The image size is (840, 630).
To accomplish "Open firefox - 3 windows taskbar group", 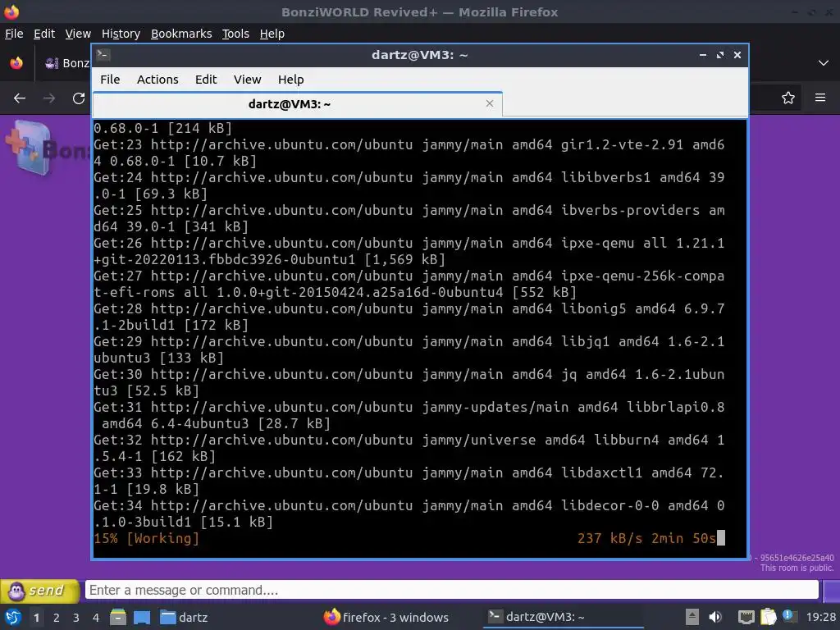I will point(386,617).
